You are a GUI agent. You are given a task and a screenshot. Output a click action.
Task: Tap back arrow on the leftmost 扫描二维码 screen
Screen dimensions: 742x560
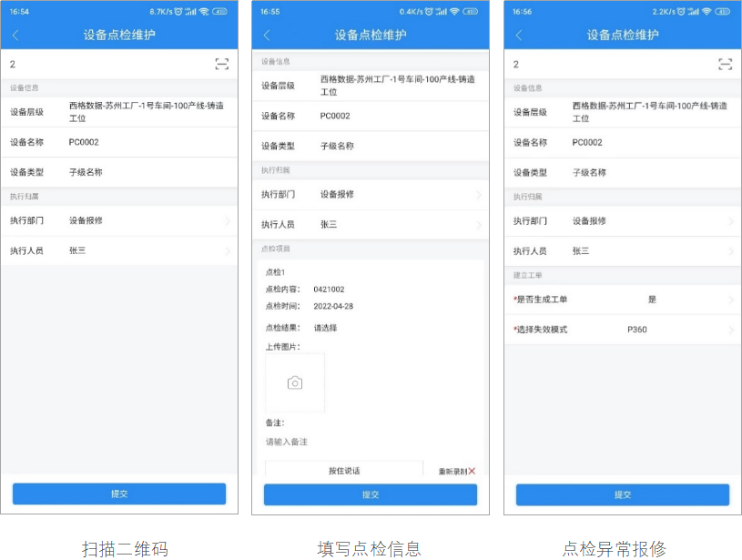(x=15, y=36)
